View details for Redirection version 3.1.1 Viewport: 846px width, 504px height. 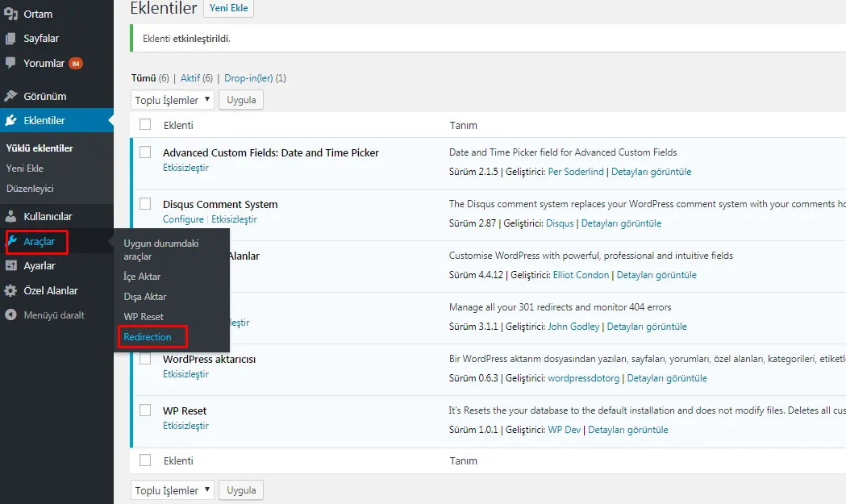click(647, 327)
